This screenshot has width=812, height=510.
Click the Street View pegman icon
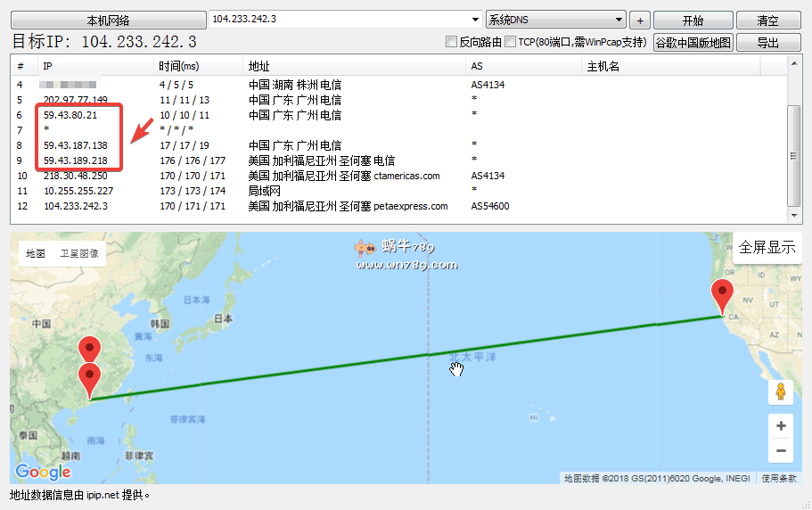[780, 391]
